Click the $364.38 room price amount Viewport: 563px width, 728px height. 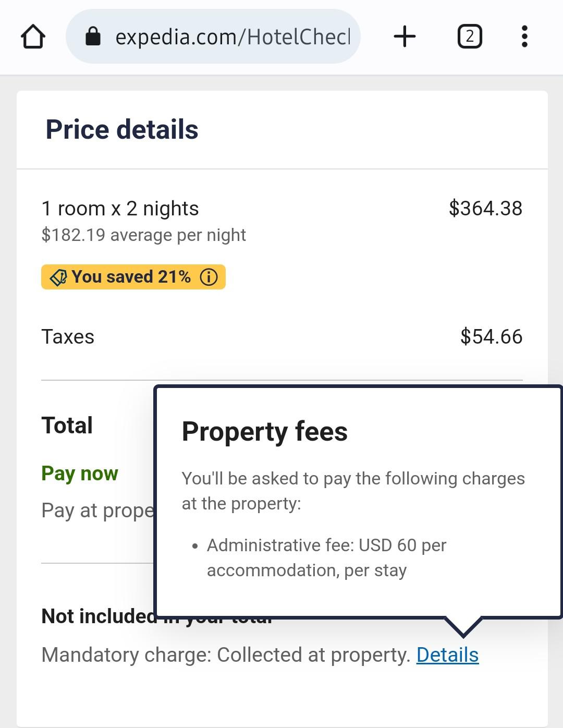[485, 209]
